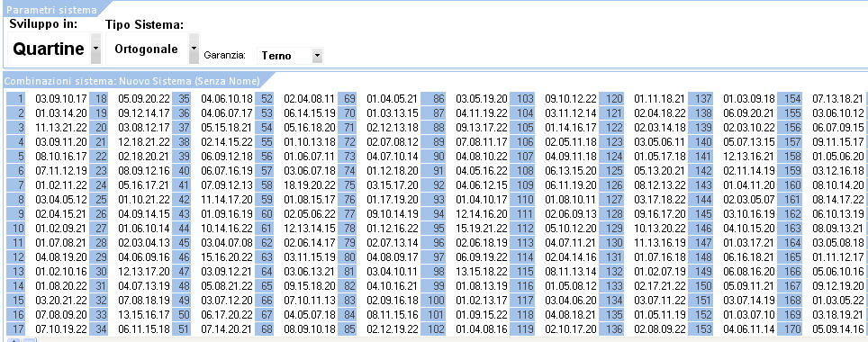Screen dimensions: 868x342
Task: Open the Sviluppo in Quartine dropdown arrow
Action: [x=95, y=49]
